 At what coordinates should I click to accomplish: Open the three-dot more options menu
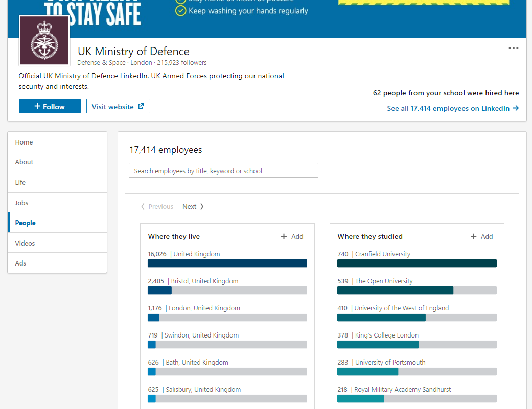[x=513, y=48]
